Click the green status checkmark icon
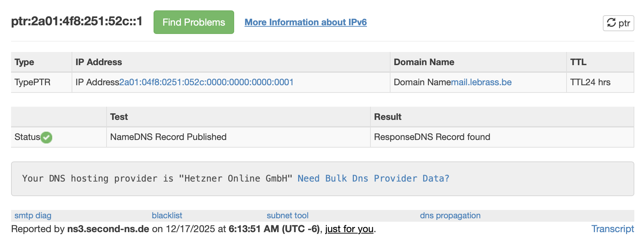Screen dimensions: 644x246 46,138
